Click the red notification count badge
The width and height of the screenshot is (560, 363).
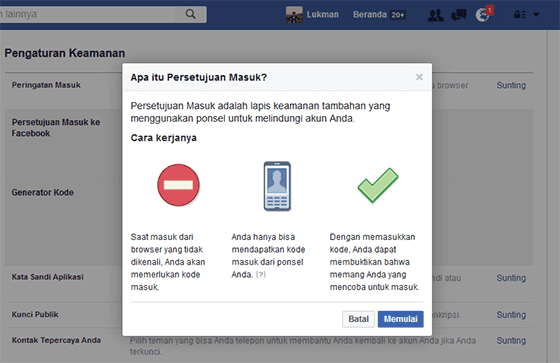coord(490,10)
